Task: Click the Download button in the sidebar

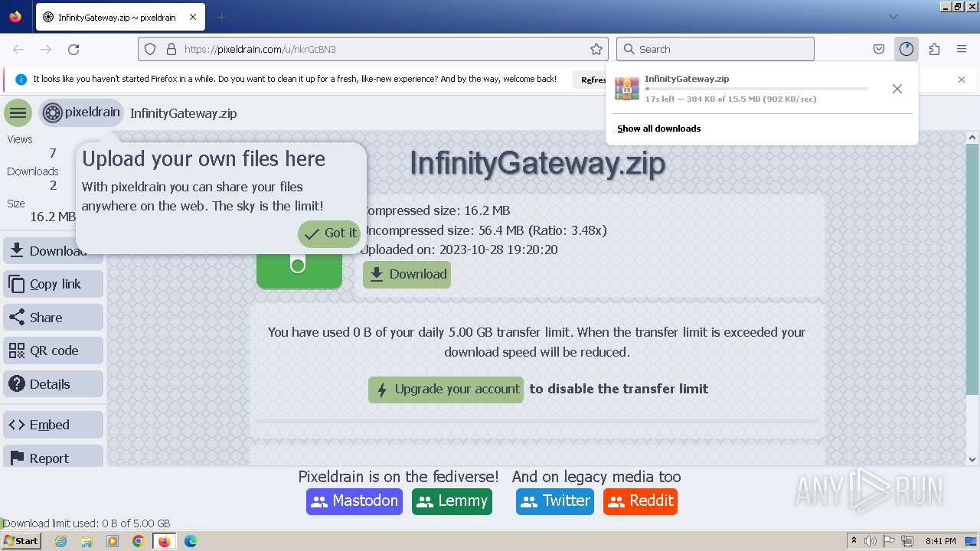Action: 53,251
